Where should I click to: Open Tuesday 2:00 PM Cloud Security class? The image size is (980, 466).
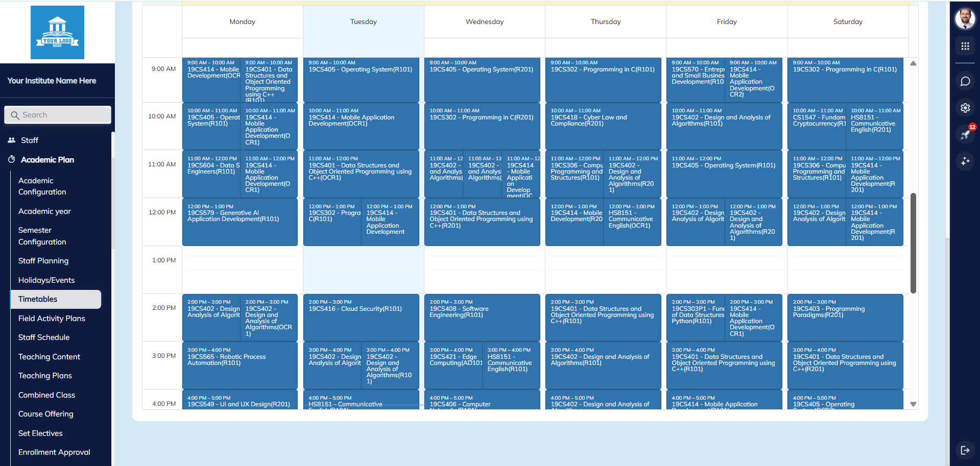click(361, 317)
